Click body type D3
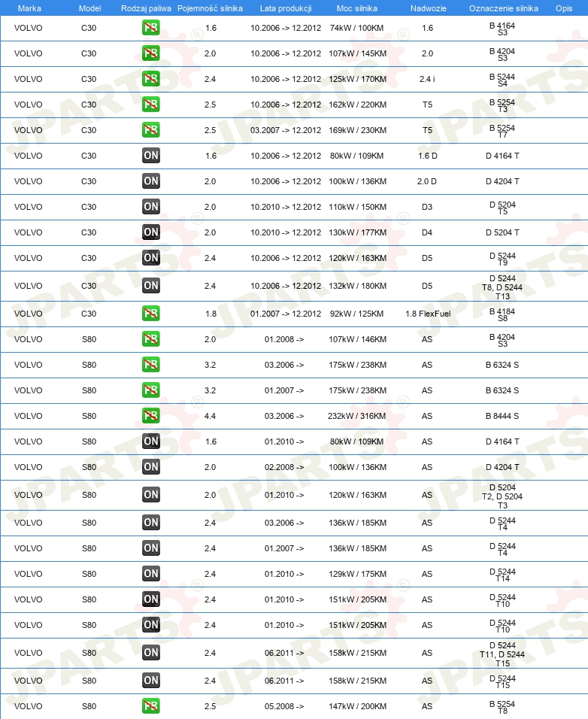The width and height of the screenshot is (588, 719). (x=426, y=207)
